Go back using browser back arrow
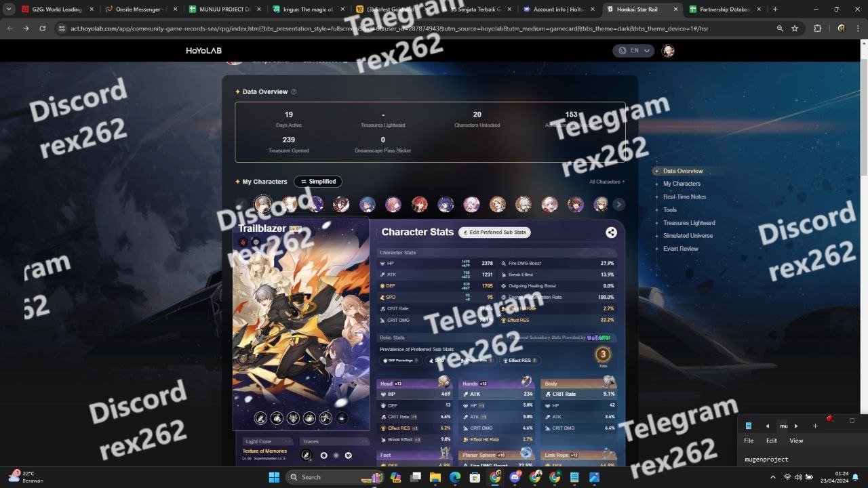 (10, 28)
